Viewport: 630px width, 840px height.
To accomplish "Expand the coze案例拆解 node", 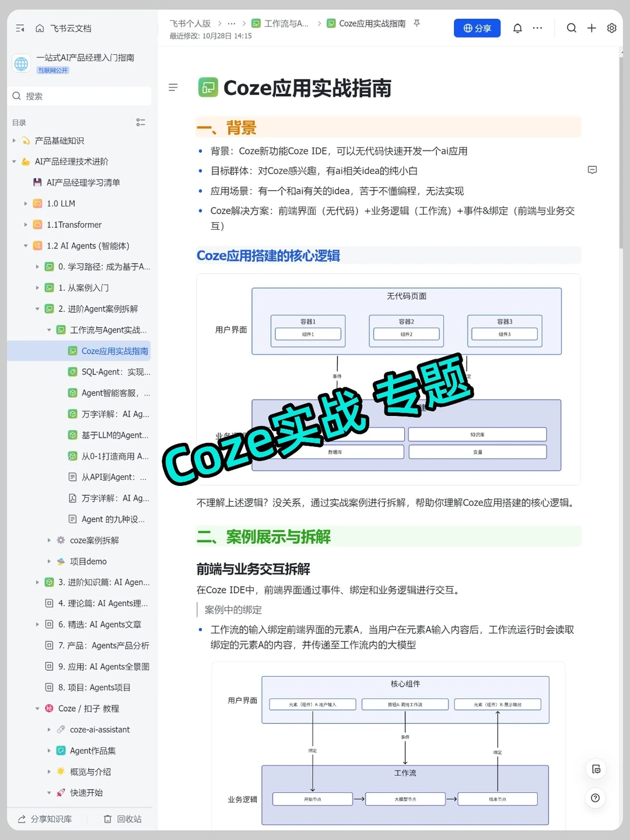I will (x=49, y=540).
